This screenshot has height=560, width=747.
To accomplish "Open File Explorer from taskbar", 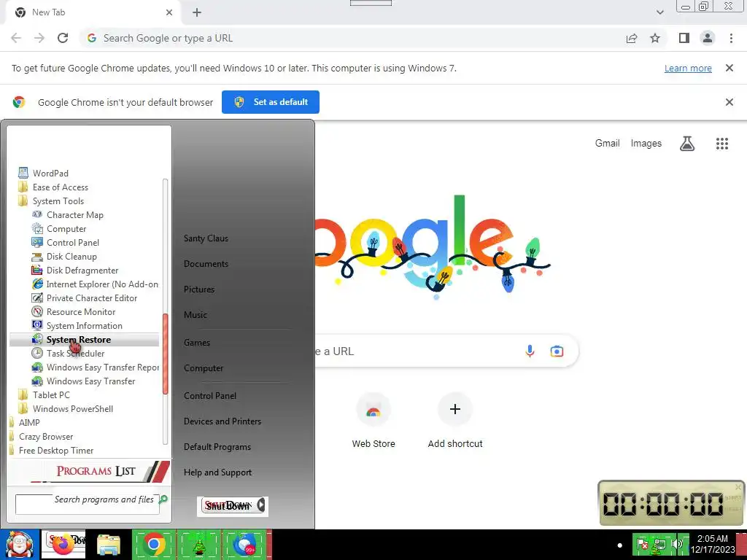I will (109, 545).
